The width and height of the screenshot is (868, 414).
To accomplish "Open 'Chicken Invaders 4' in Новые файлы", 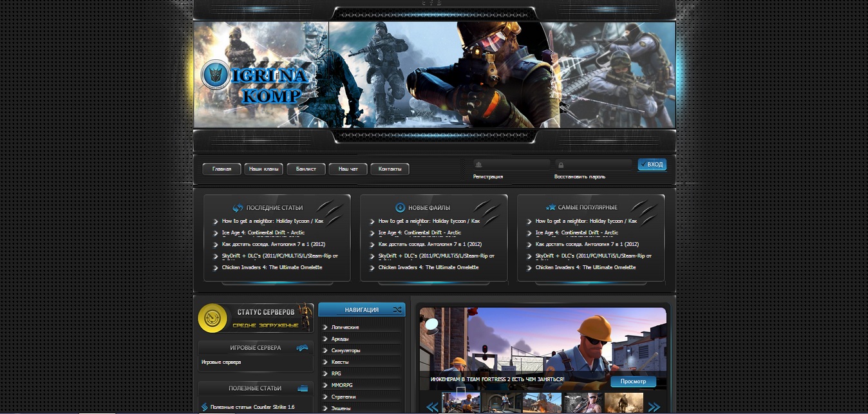I will pos(429,267).
